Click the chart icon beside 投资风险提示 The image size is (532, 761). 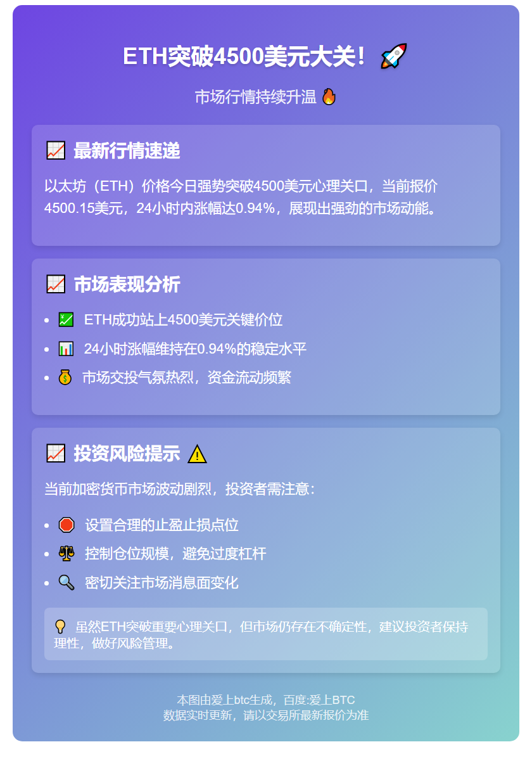pyautogui.click(x=56, y=454)
